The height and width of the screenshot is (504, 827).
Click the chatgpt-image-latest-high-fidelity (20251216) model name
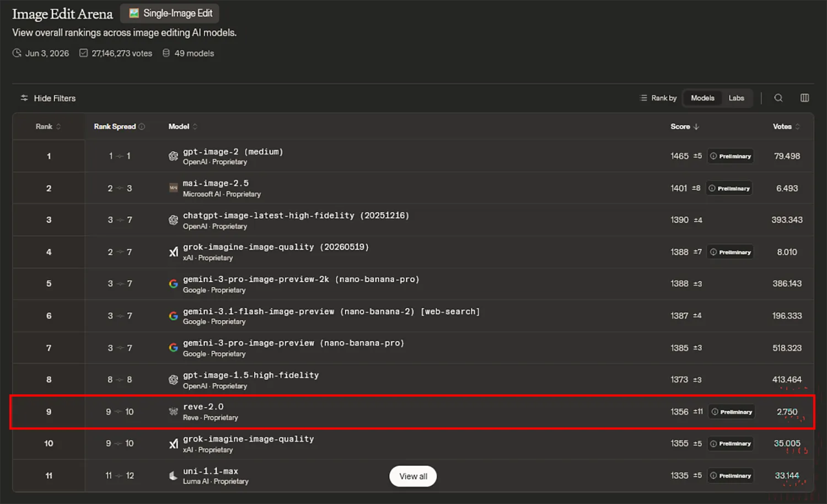coord(296,216)
